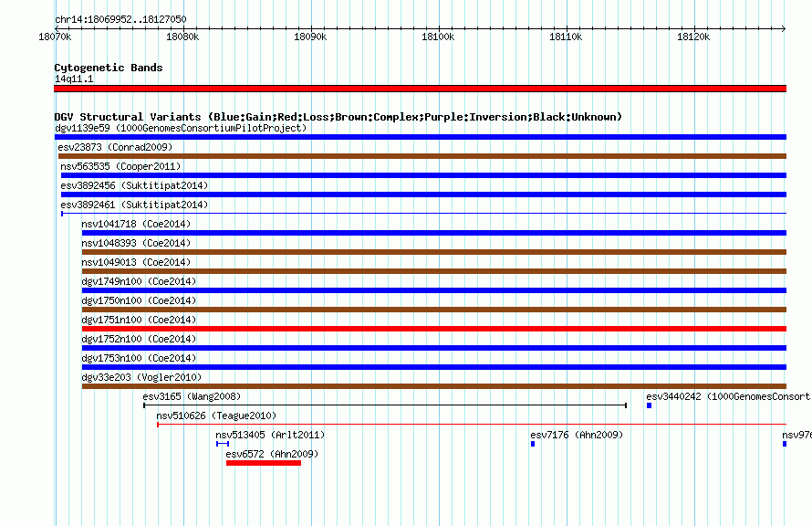This screenshot has height=526, width=812.
Task: Click the small blue nsv513405 glyph
Action: tap(223, 444)
